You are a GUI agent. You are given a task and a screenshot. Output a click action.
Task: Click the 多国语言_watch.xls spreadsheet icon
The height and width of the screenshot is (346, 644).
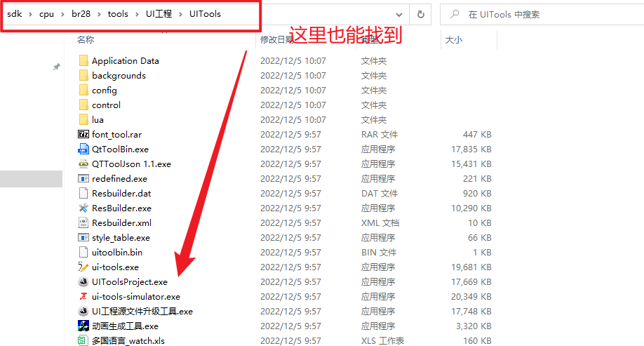[x=83, y=340]
